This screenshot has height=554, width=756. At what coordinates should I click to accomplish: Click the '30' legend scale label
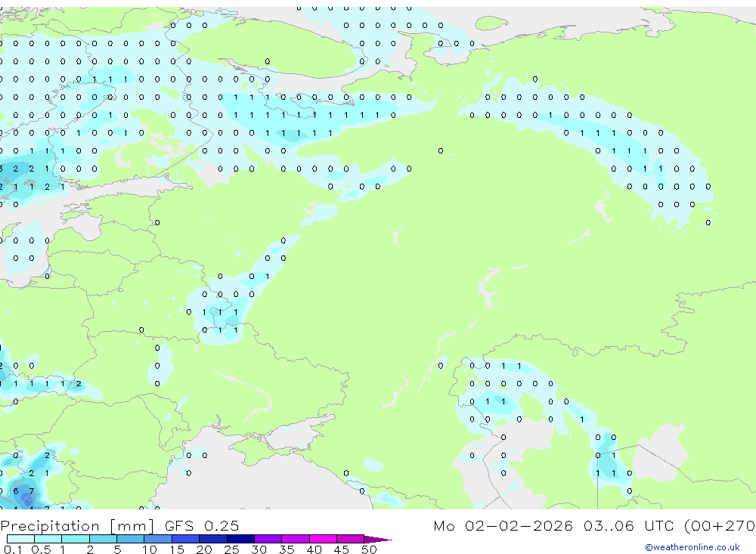[259, 549]
